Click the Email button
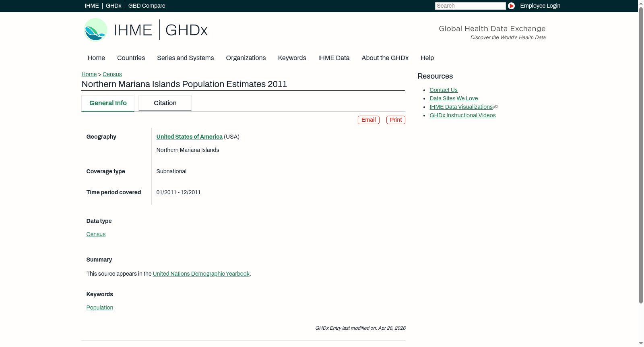The width and height of the screenshot is (644, 347). (369, 120)
